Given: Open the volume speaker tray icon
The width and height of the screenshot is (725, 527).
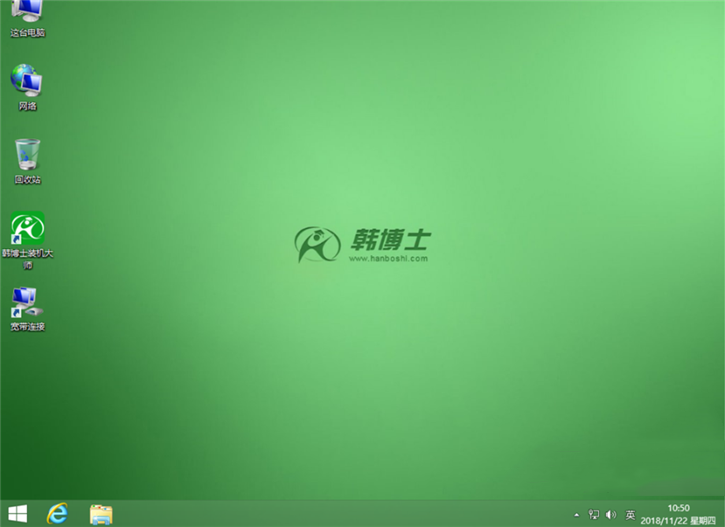Looking at the screenshot, I should pyautogui.click(x=611, y=514).
